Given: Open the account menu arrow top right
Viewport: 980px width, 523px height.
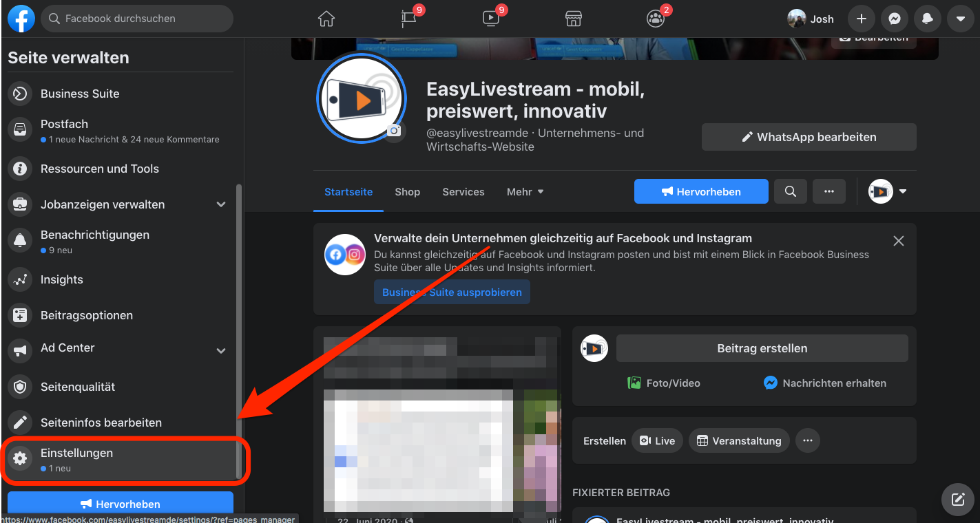Looking at the screenshot, I should 960,19.
